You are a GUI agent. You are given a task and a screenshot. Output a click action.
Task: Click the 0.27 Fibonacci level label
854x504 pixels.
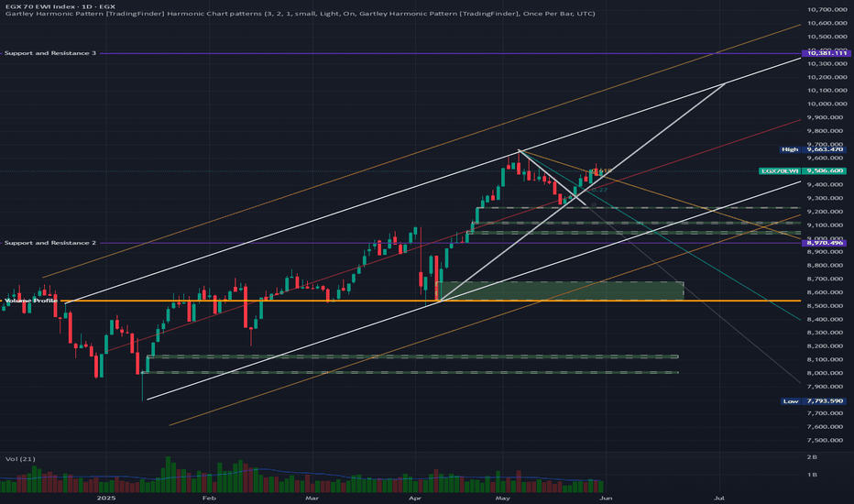(x=599, y=191)
